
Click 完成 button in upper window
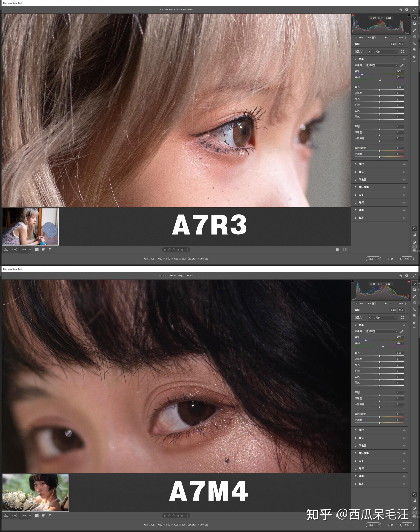point(407,259)
